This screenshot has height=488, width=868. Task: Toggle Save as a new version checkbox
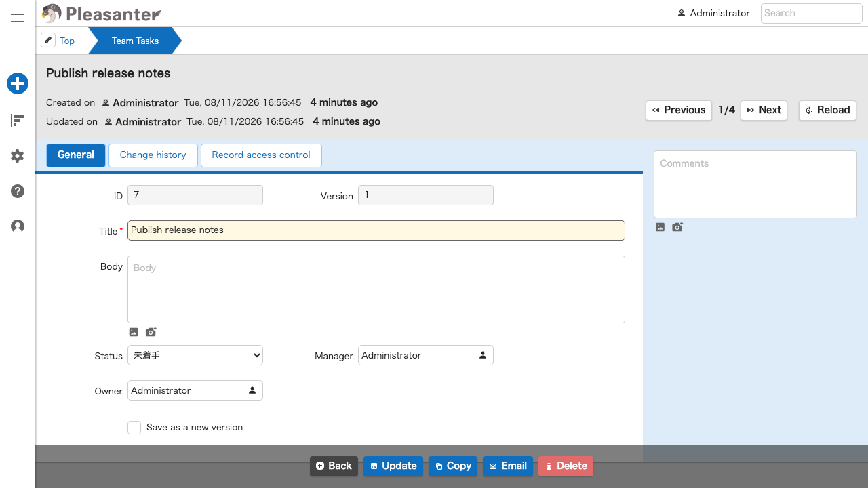[134, 428]
